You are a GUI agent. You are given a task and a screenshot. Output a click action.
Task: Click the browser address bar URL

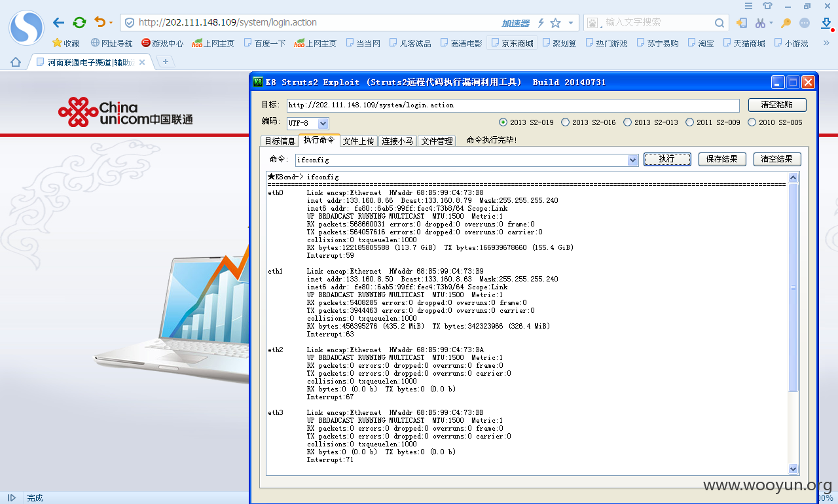tap(228, 22)
